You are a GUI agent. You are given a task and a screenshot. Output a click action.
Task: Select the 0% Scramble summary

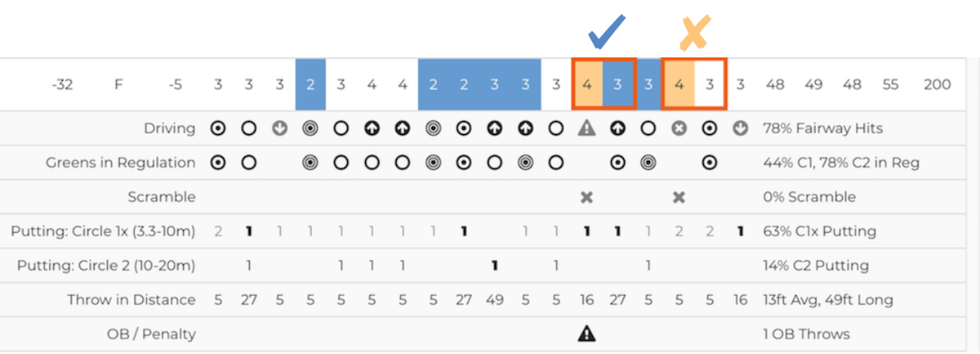tap(808, 197)
